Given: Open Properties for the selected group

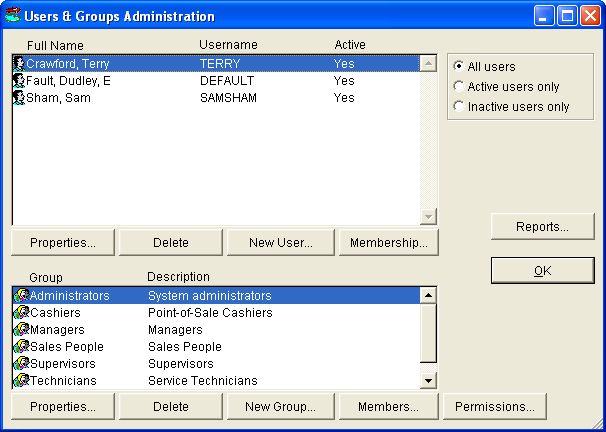Looking at the screenshot, I should [x=63, y=406].
